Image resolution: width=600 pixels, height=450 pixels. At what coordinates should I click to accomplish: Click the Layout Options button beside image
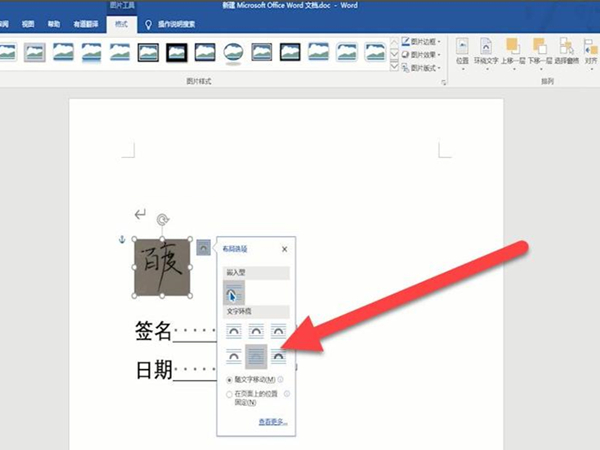(x=204, y=245)
